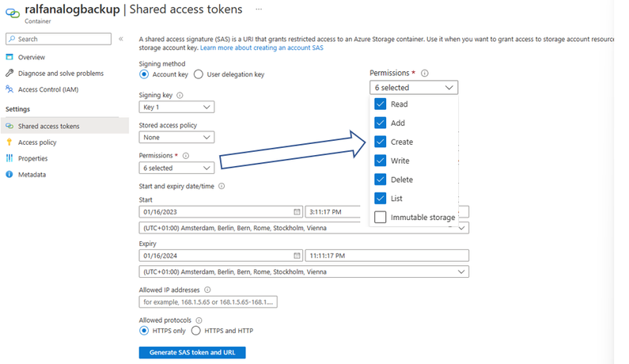This screenshot has height=364, width=629.
Task: Go to Access policy settings
Action: [x=37, y=142]
